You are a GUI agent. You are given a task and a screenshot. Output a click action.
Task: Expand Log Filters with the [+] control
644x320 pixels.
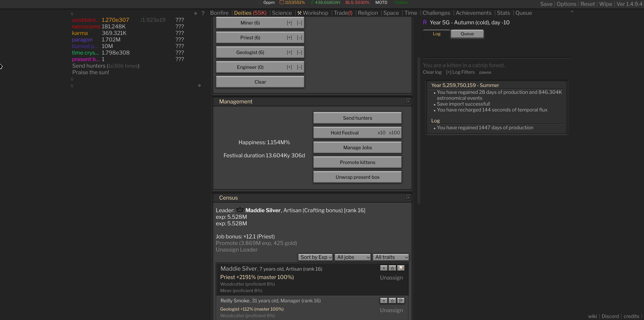point(449,72)
